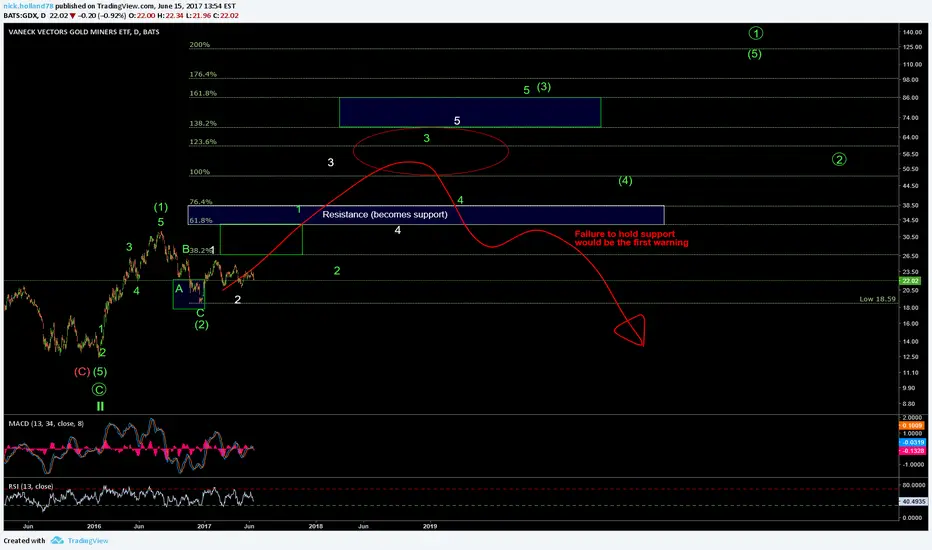
Task: Select the green (4) wave label
Action: (x=625, y=181)
